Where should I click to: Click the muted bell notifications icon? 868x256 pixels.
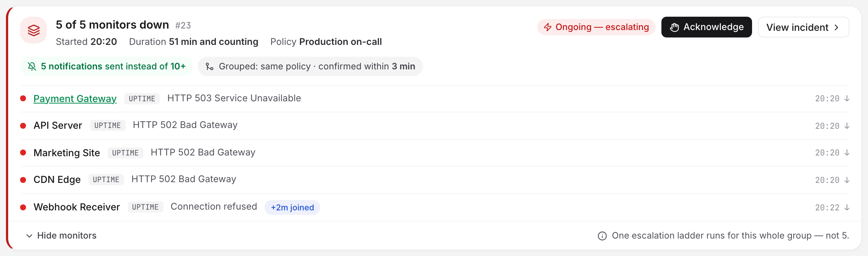pos(32,66)
